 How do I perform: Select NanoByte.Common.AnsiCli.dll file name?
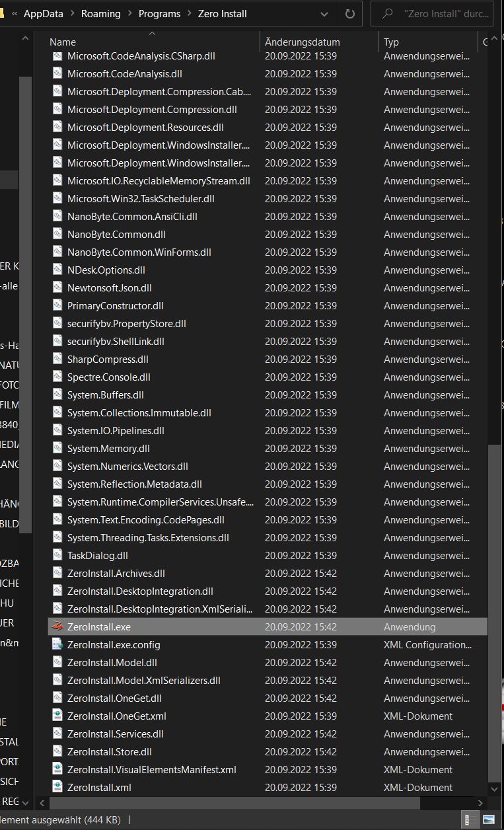(x=132, y=217)
